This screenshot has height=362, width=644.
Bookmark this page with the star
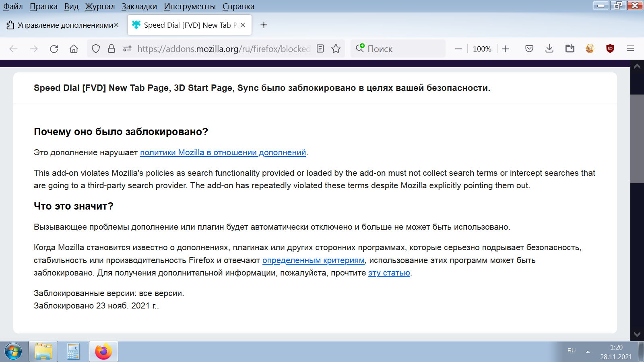[x=336, y=49]
